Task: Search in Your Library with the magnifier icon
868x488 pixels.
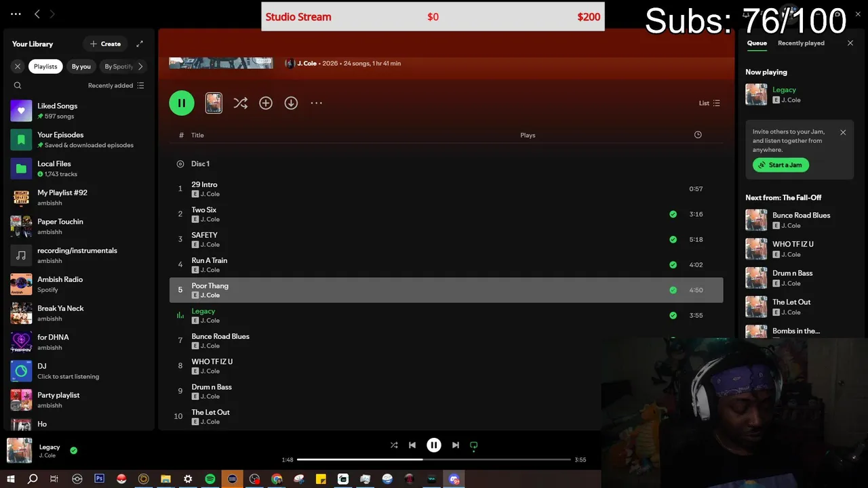Action: click(x=18, y=85)
